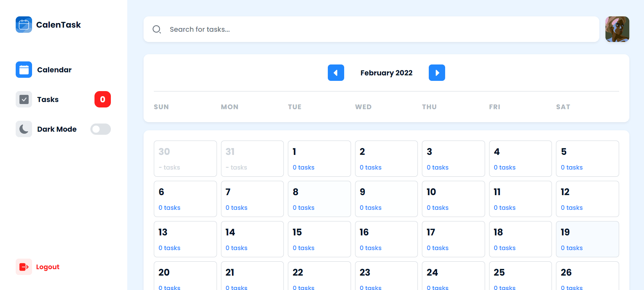Viewport: 644px width, 290px height.
Task: Click the SAT weekday header
Action: [x=563, y=107]
